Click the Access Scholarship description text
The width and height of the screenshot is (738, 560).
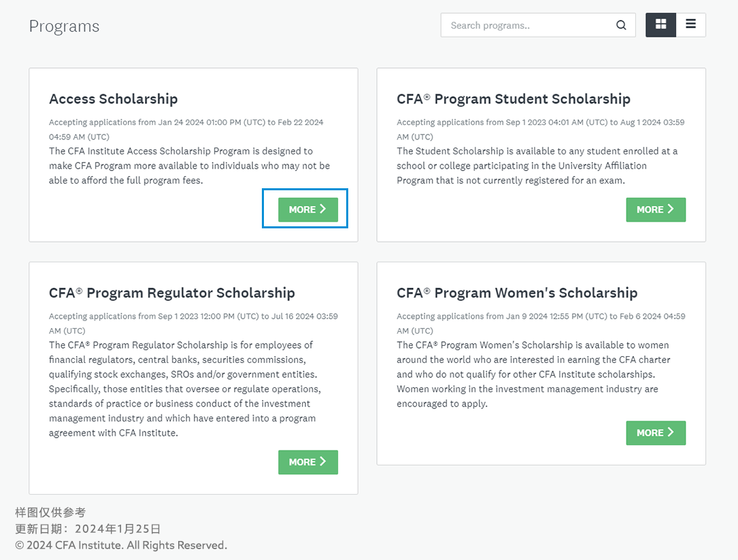(189, 166)
